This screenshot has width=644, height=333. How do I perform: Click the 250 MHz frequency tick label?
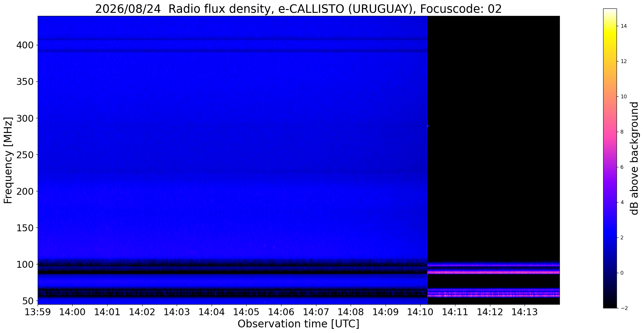(x=24, y=155)
